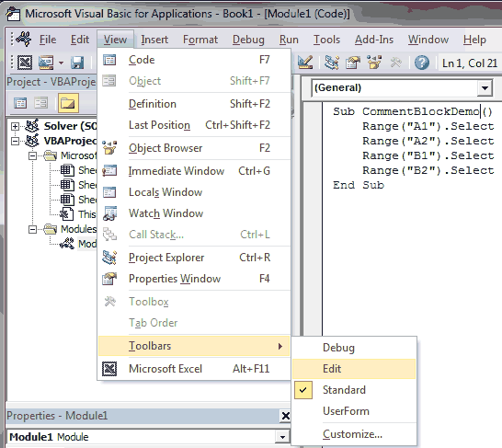Image resolution: width=502 pixels, height=448 pixels.
Task: Click View Object icon in Project pane
Action: (x=41, y=103)
